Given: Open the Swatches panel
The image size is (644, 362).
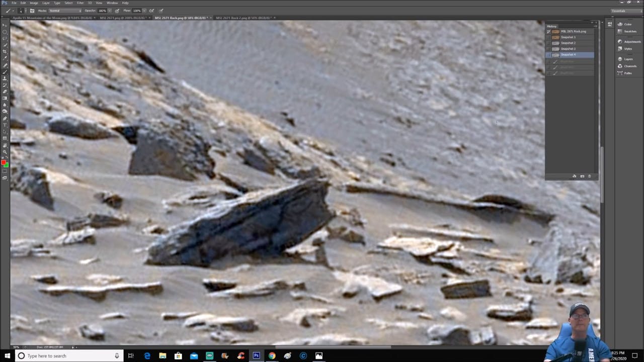Looking at the screenshot, I should [x=629, y=31].
